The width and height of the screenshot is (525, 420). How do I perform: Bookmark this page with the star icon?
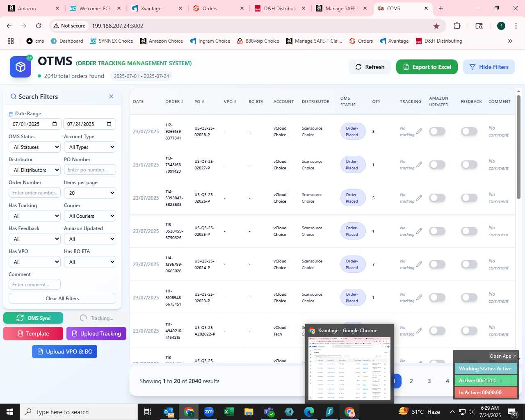(x=436, y=26)
